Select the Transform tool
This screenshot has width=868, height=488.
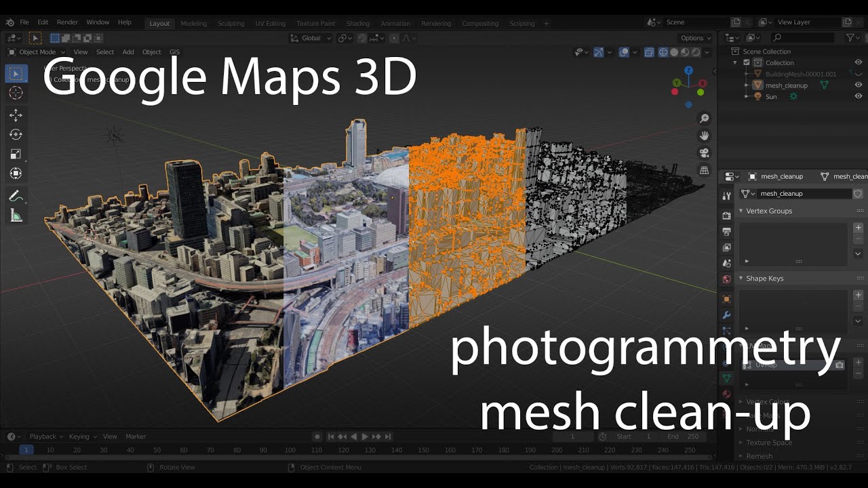coord(16,174)
